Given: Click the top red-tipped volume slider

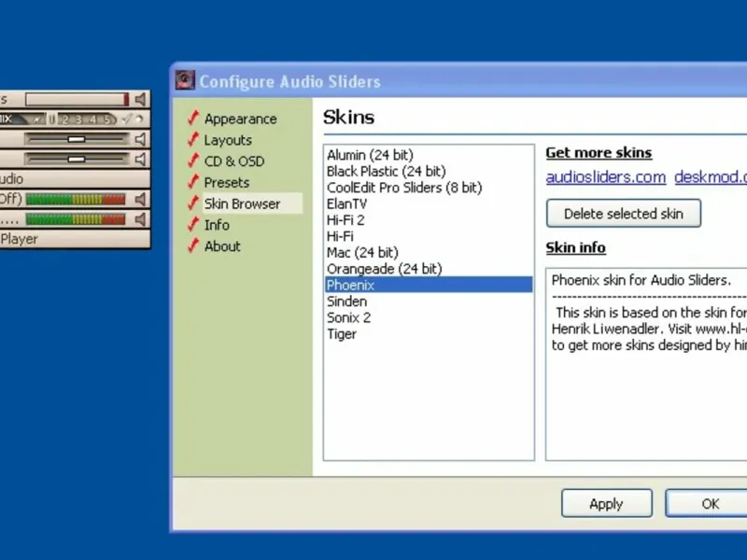Looking at the screenshot, I should (x=78, y=100).
